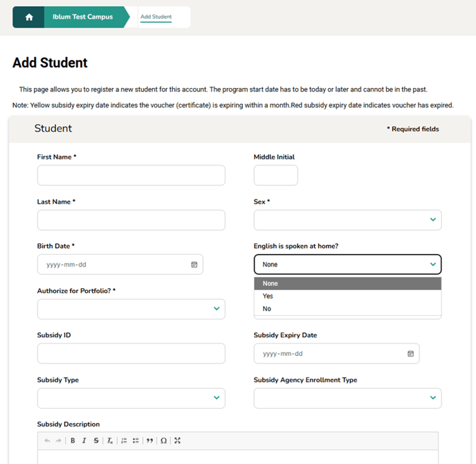Open the special character (omega) picker

(163, 440)
